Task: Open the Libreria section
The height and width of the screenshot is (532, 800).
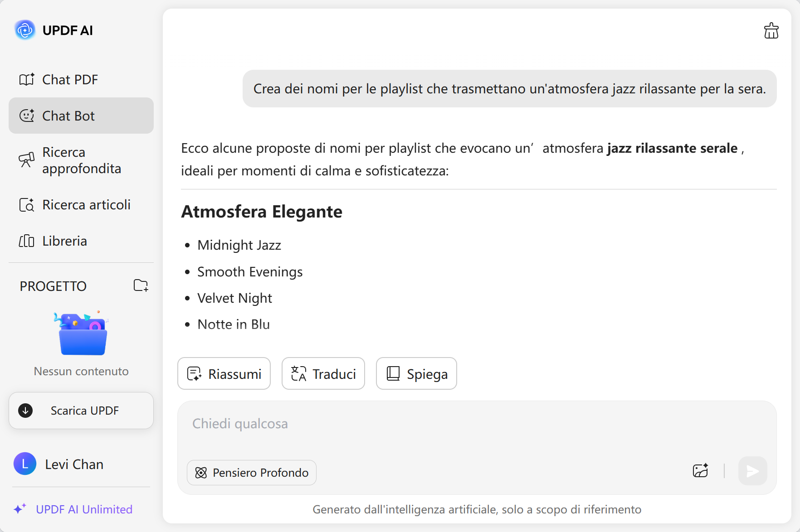Action: (x=64, y=241)
